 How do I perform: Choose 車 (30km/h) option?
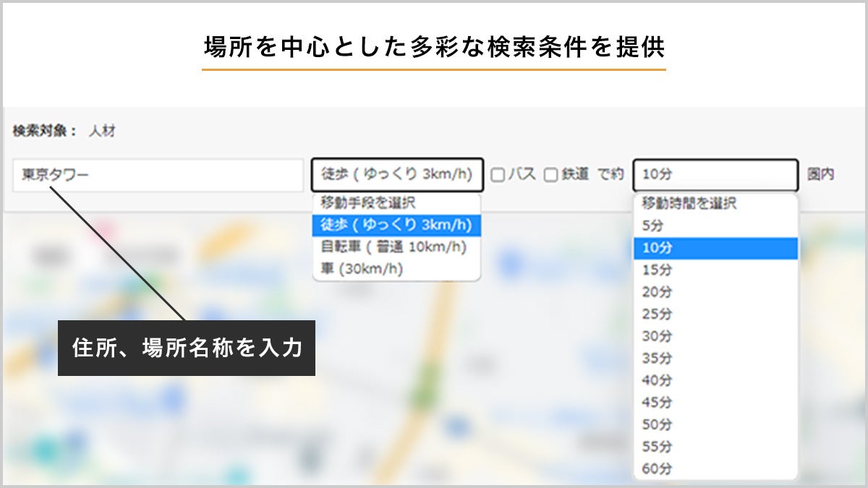396,269
